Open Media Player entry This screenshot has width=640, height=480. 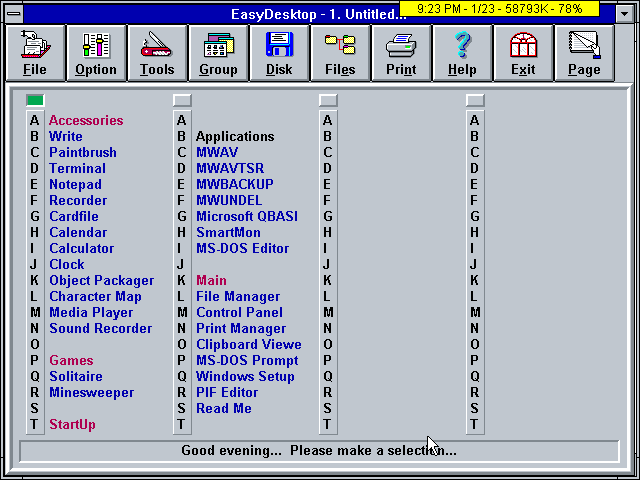[x=91, y=312]
